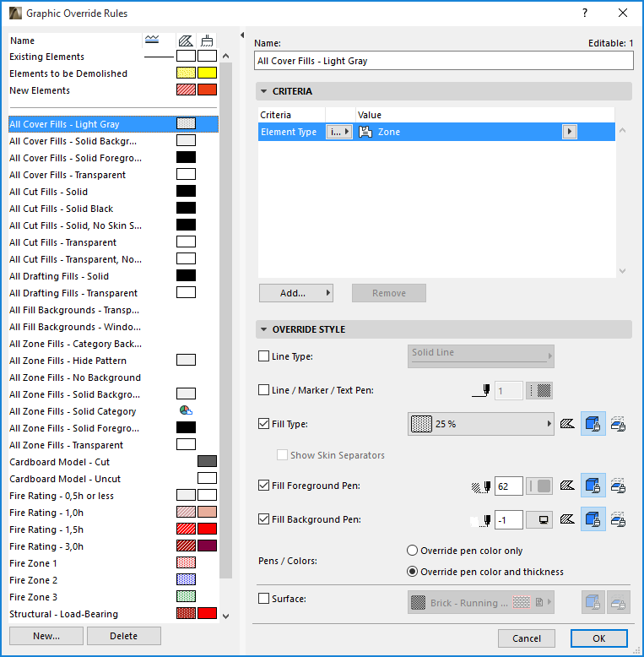This screenshot has width=644, height=657.
Task: Click the rules list scroll down arrow
Action: (226, 616)
